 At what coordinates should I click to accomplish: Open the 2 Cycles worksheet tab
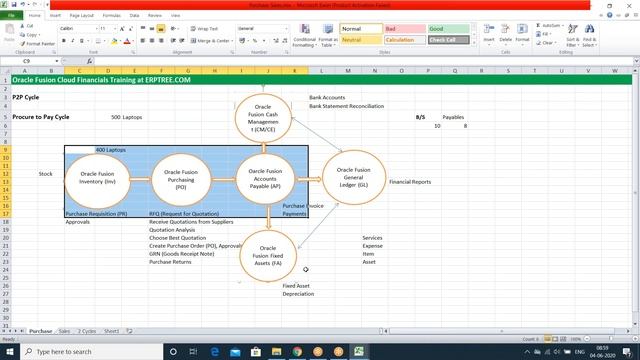coord(87,331)
